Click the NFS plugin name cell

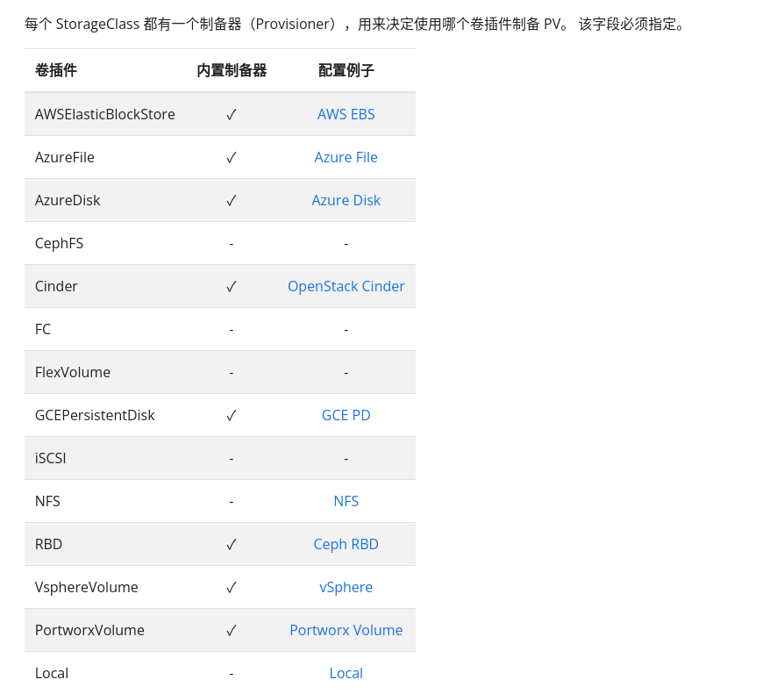[x=47, y=501]
